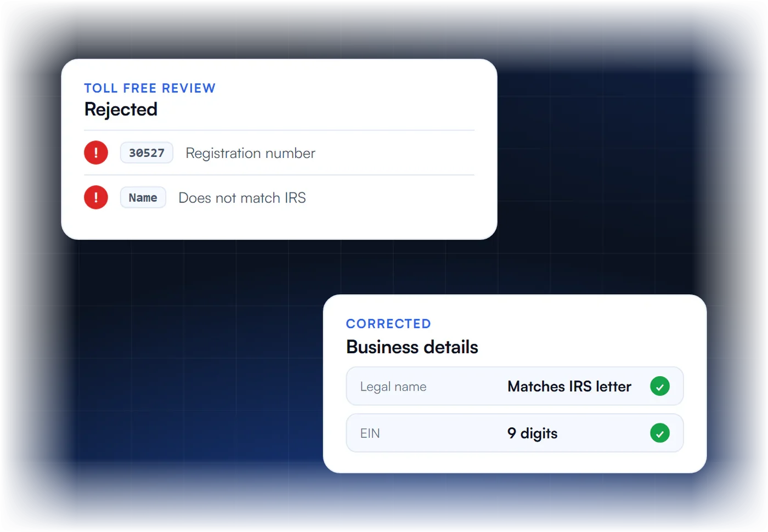This screenshot has height=532, width=768.
Task: Click the "9 digits" value
Action: 532,433
